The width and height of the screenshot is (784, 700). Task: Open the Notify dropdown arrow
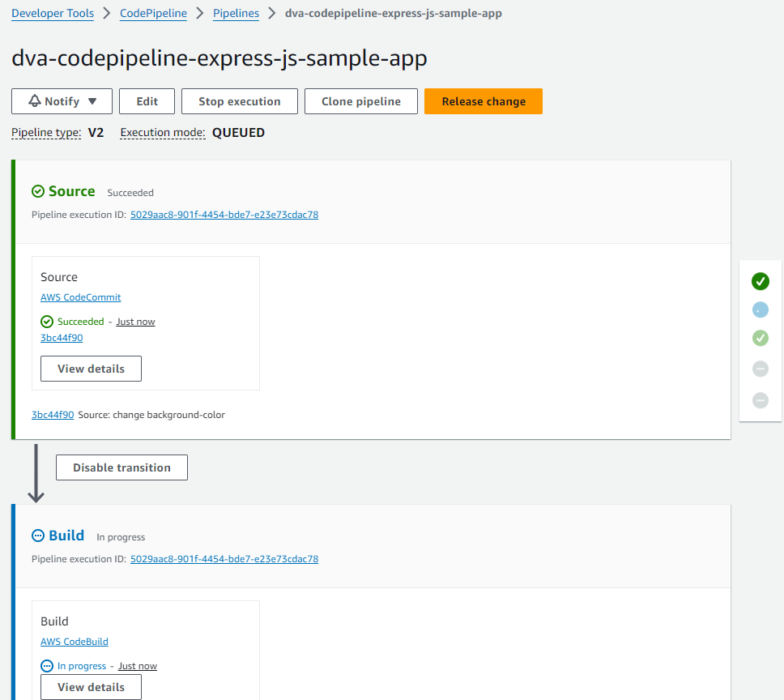(92, 101)
